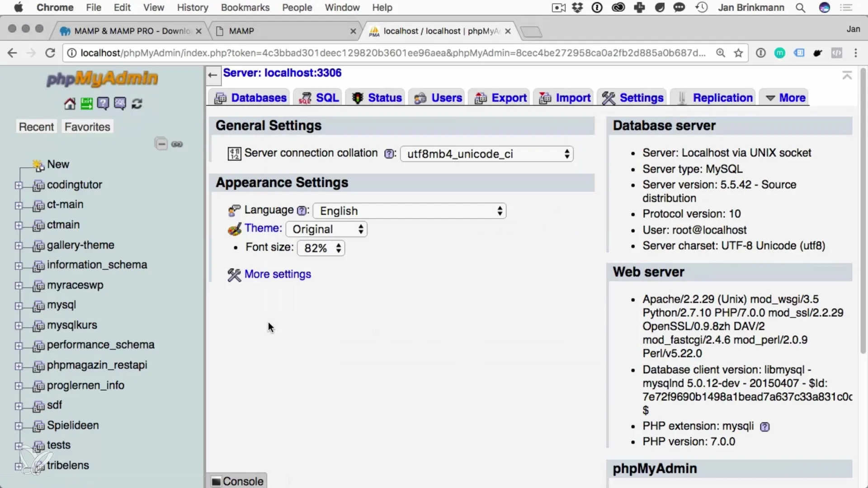Screen dimensions: 868x488
Task: Click the mysql database icon
Action: (39, 306)
